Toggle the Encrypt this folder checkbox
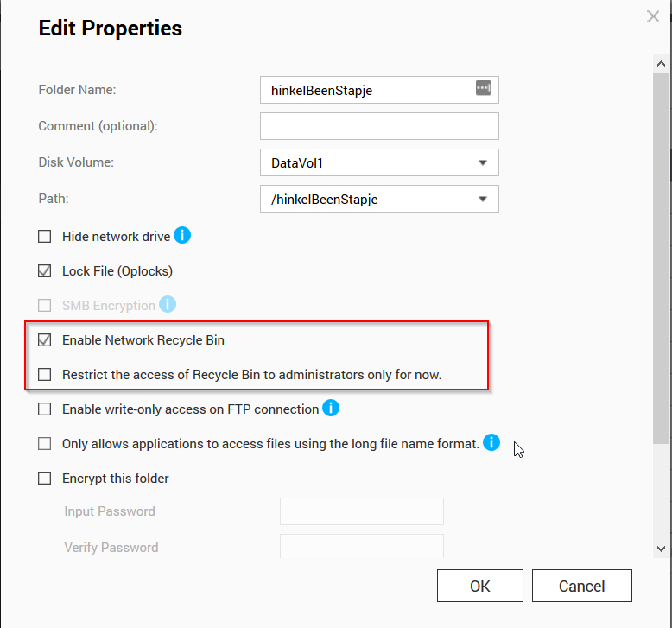 [45, 479]
